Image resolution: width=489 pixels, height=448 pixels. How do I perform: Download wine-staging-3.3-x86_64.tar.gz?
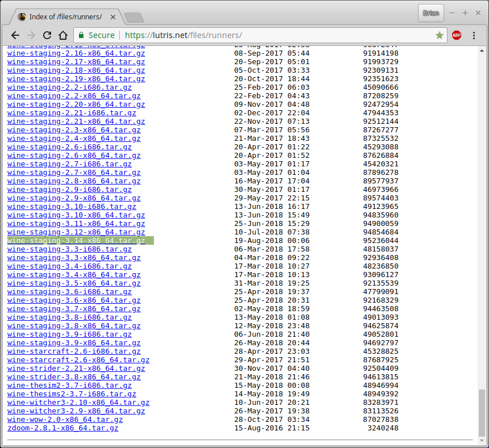pyautogui.click(x=74, y=258)
